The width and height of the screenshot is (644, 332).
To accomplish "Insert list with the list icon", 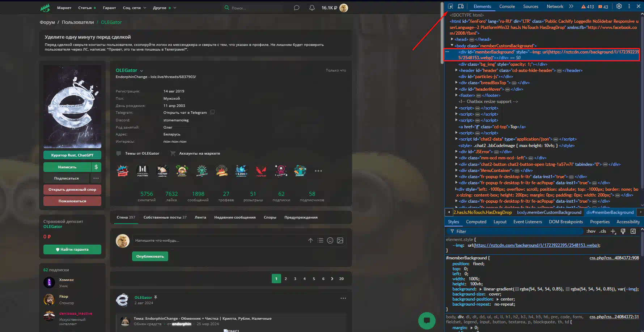I will (x=320, y=241).
